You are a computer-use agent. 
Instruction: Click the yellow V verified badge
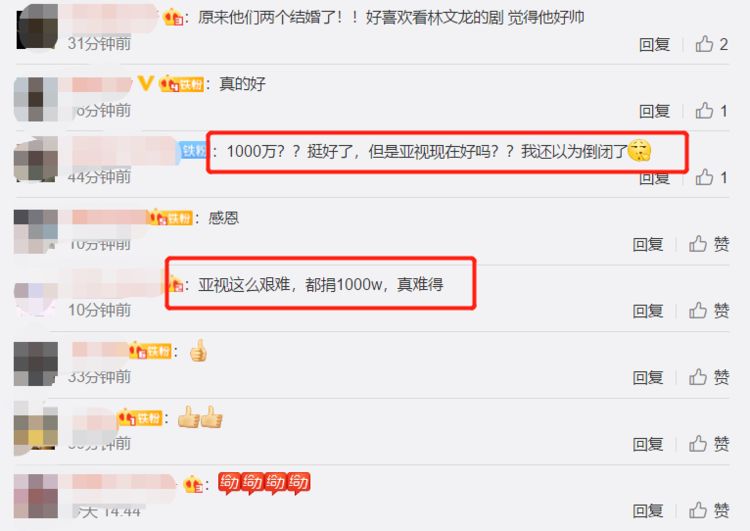145,83
